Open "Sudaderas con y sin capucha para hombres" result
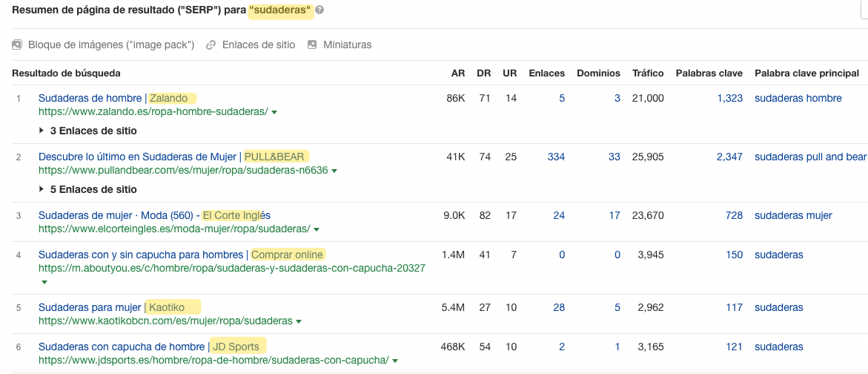 [x=181, y=255]
